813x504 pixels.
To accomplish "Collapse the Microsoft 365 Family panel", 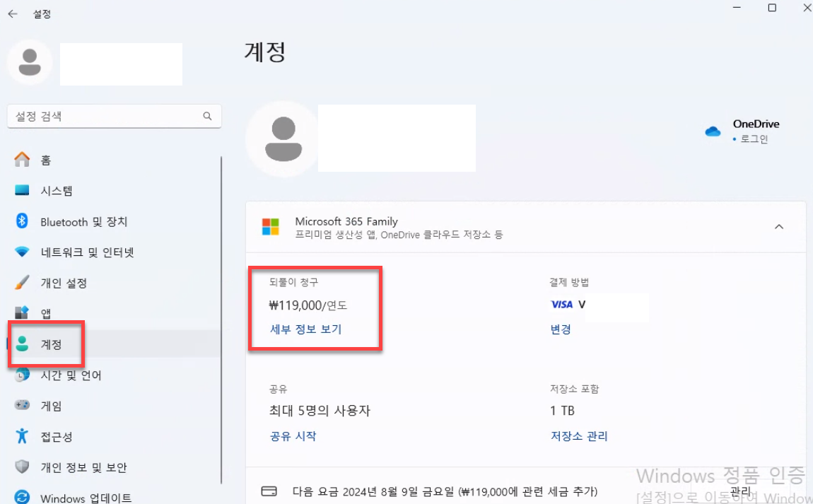I will pos(779,227).
